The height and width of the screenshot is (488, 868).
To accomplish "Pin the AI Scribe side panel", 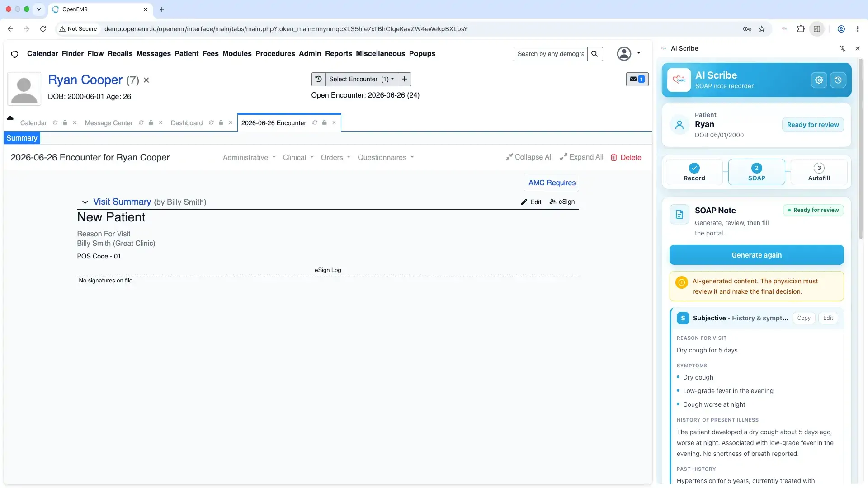I will [x=843, y=48].
